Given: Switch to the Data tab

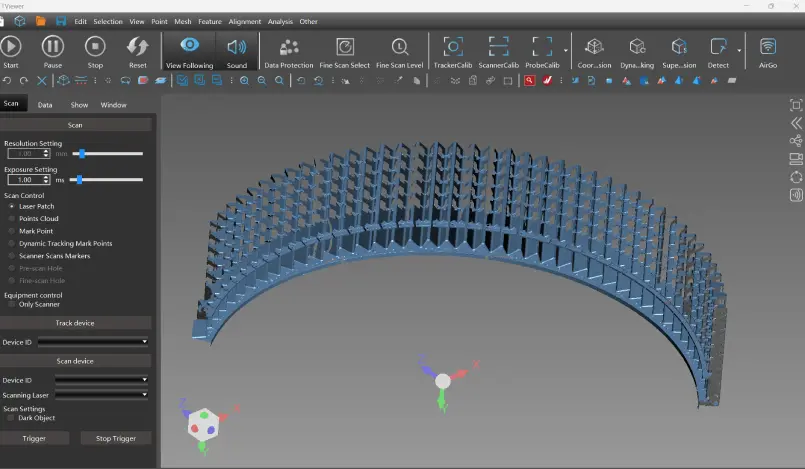Looking at the screenshot, I should pyautogui.click(x=45, y=104).
